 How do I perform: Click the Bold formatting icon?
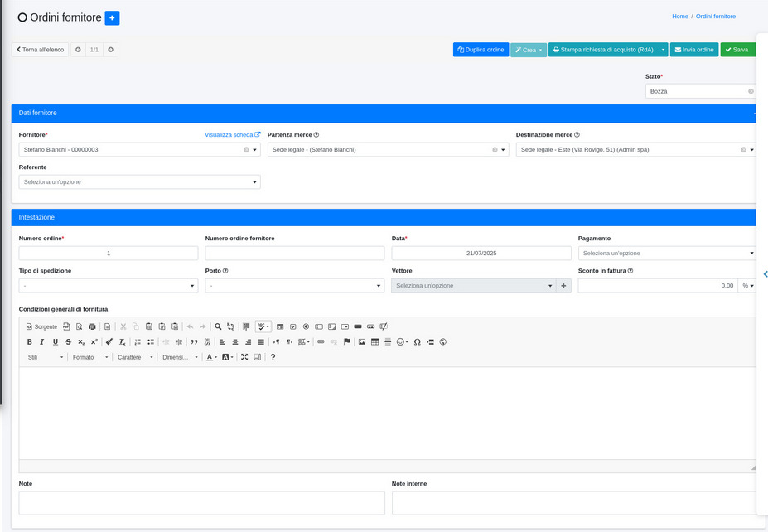[x=30, y=341]
